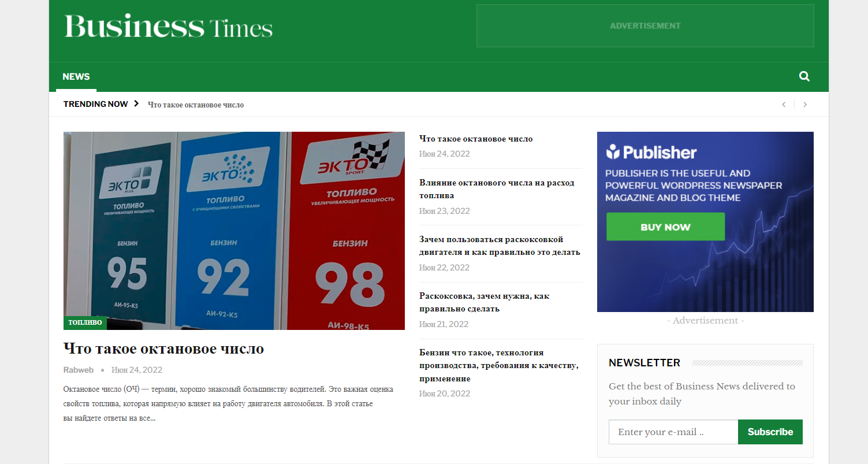Open author Rabweb profile link
The height and width of the screenshot is (464, 868).
79,370
